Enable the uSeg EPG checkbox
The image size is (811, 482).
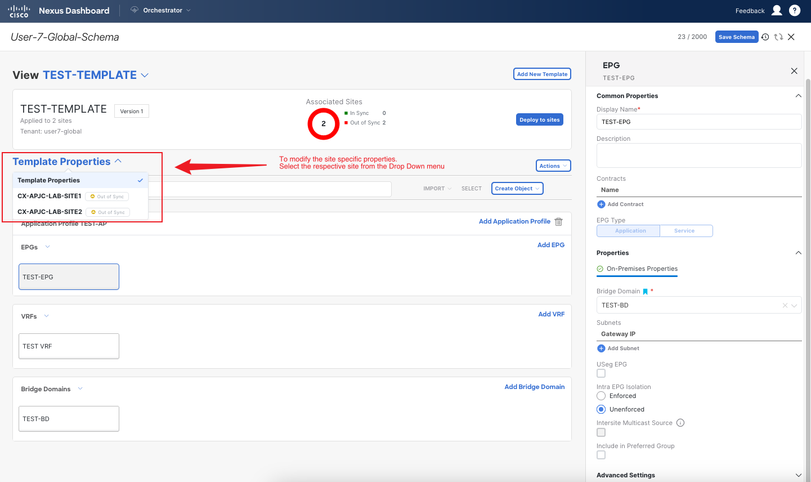click(600, 373)
